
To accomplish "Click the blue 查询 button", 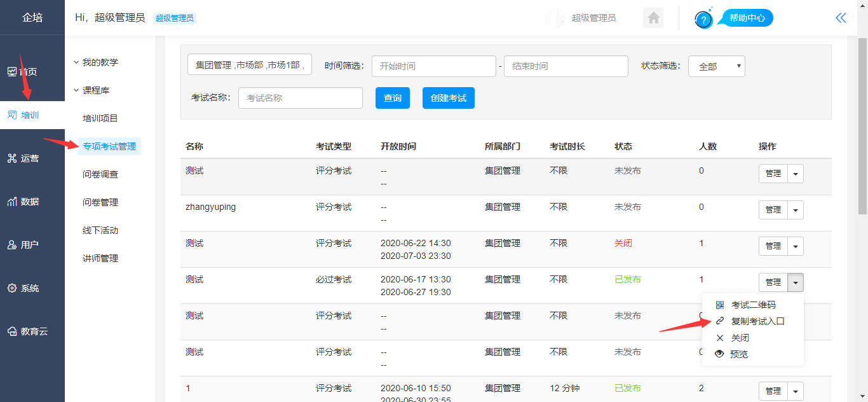I will [x=393, y=98].
